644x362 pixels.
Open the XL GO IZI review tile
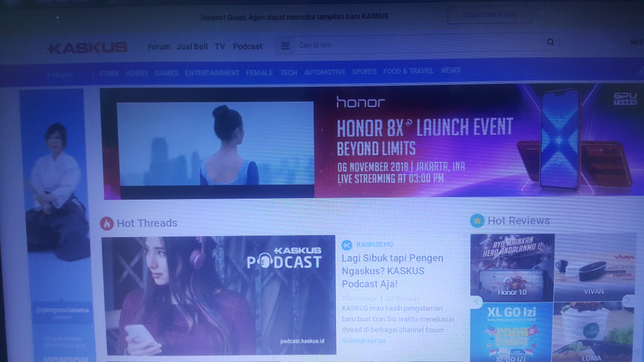pyautogui.click(x=511, y=332)
